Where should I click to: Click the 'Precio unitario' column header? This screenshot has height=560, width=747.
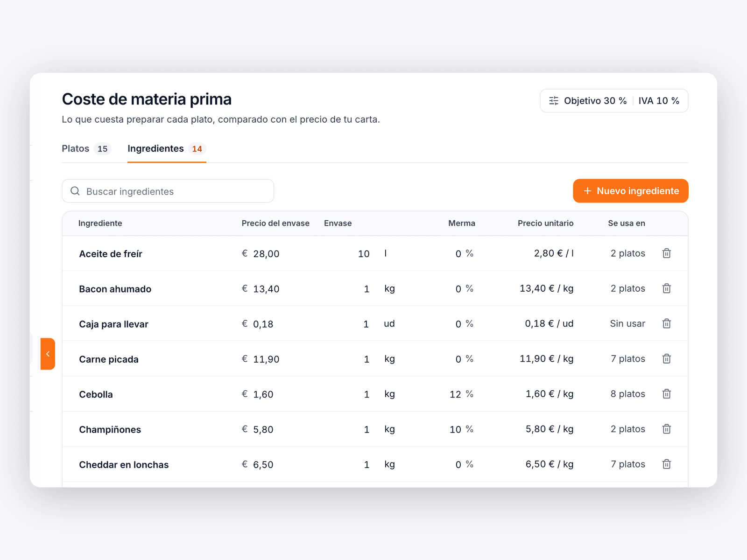545,223
